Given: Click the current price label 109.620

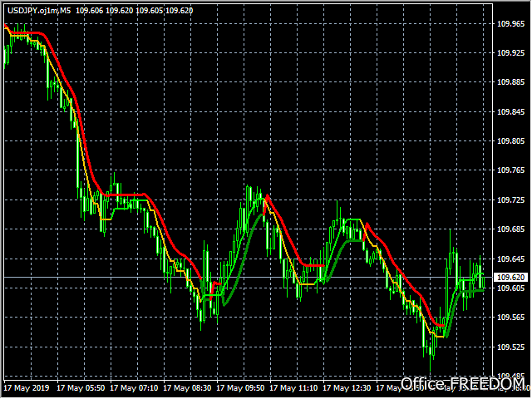Looking at the screenshot, I should (510, 278).
